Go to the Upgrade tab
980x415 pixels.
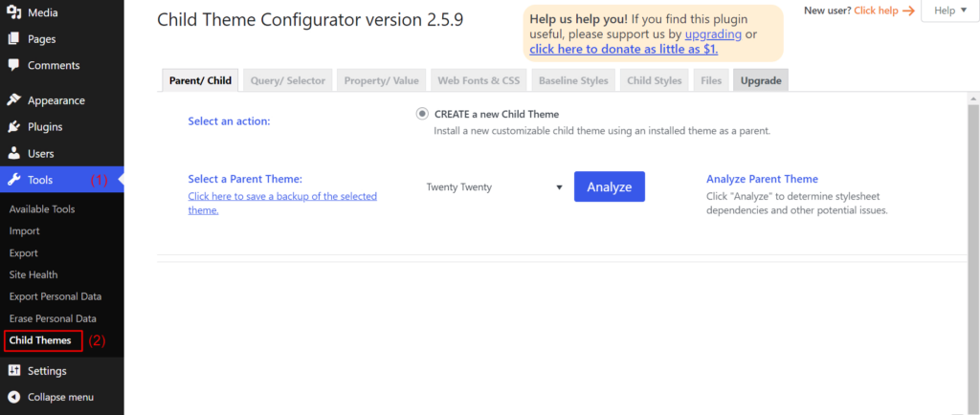click(760, 80)
